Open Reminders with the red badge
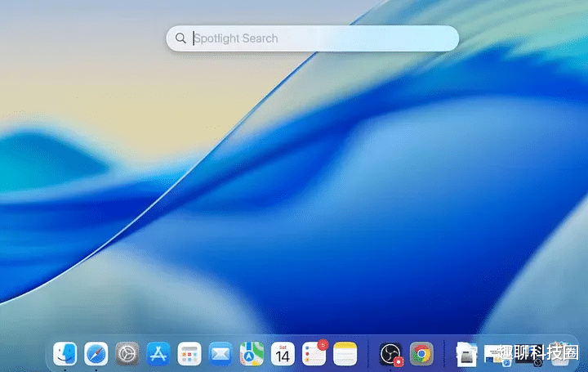This screenshot has width=588, height=372. (x=314, y=353)
